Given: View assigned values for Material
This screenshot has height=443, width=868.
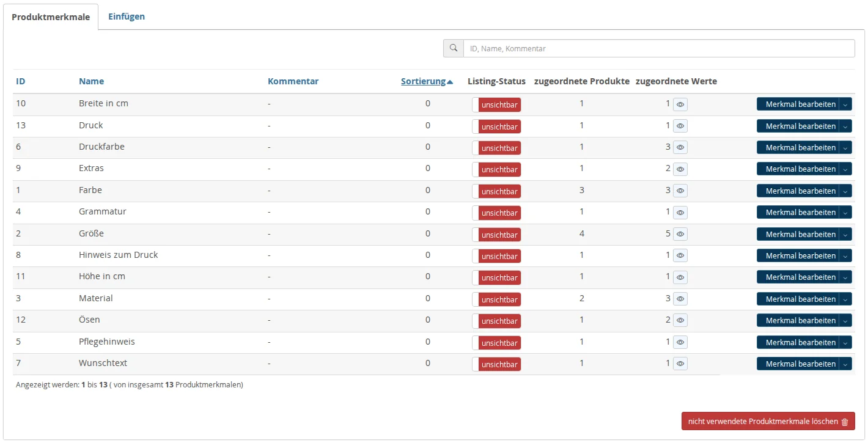Looking at the screenshot, I should click(680, 299).
